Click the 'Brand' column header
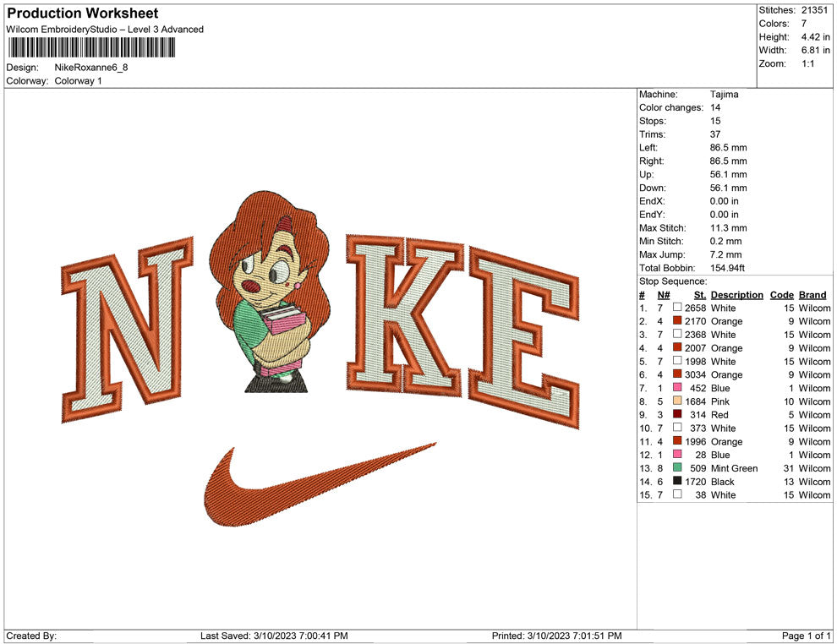This screenshot has width=837, height=644. click(812, 294)
